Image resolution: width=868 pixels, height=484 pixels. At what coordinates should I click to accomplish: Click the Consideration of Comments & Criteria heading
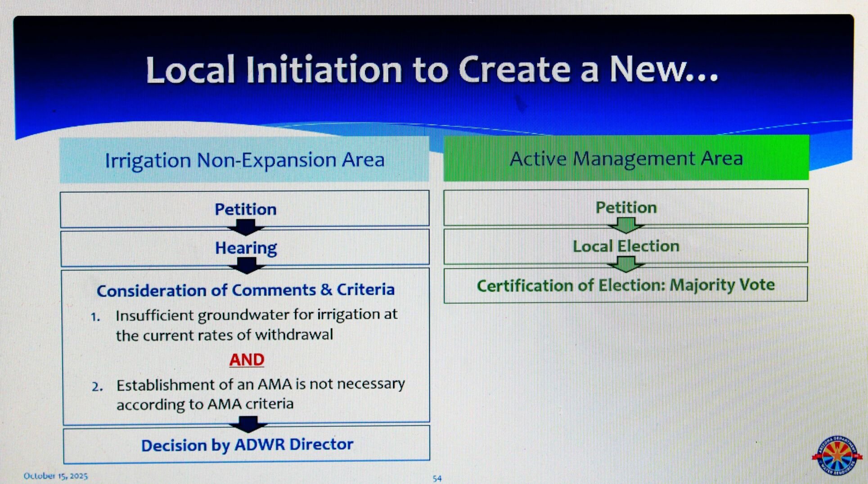point(246,290)
